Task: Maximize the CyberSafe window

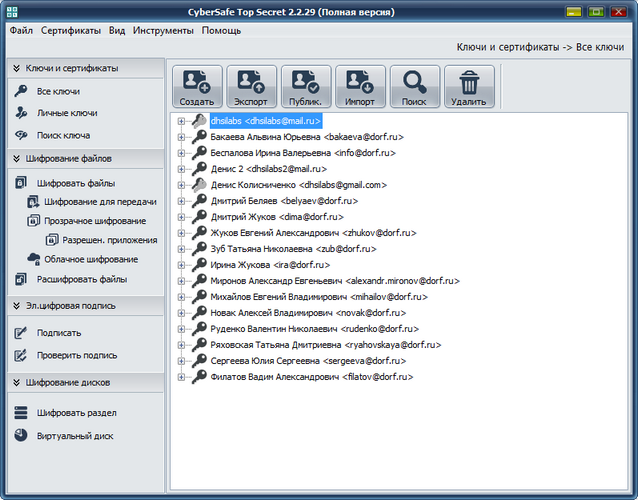Action: tap(596, 12)
